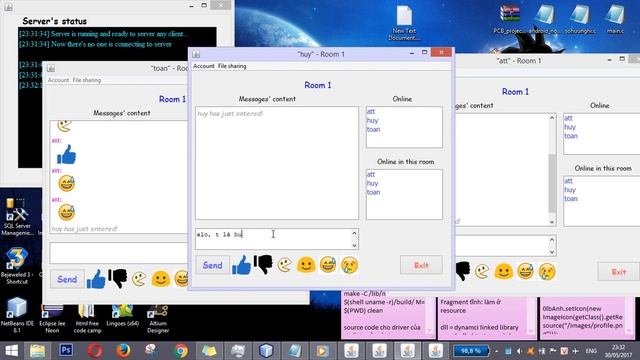This screenshot has width=640, height=360.
Task: Click 'huy has just entered!' in huy's messages
Action: click(230, 113)
